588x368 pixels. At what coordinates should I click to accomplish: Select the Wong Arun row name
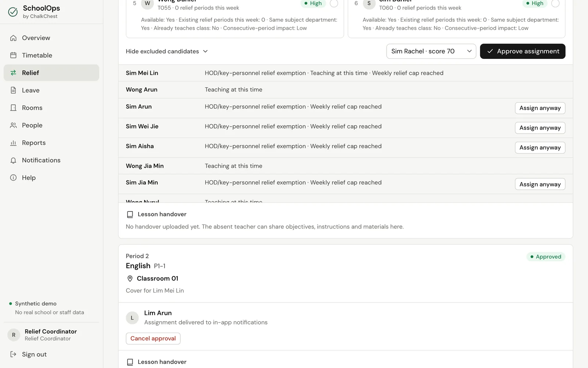[x=141, y=89]
